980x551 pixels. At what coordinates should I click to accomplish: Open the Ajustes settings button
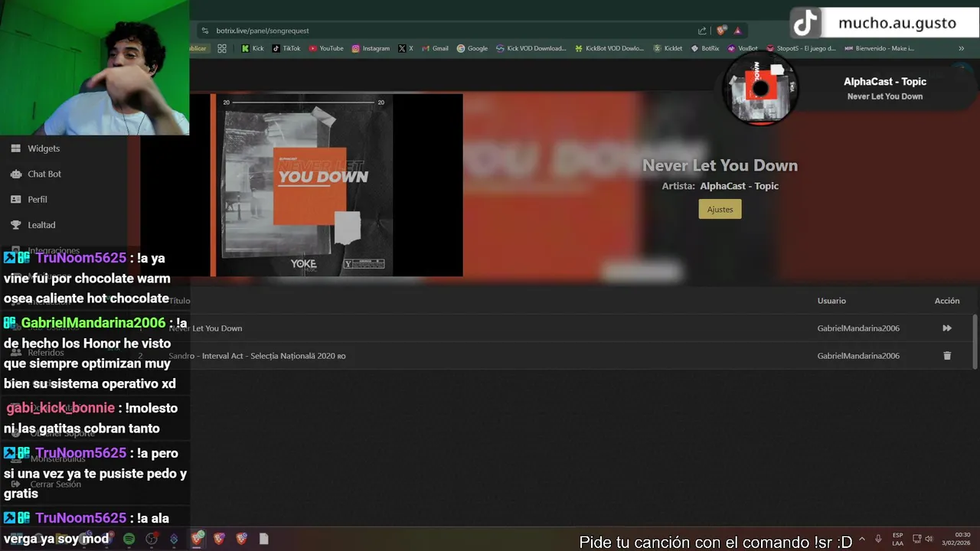click(x=720, y=209)
